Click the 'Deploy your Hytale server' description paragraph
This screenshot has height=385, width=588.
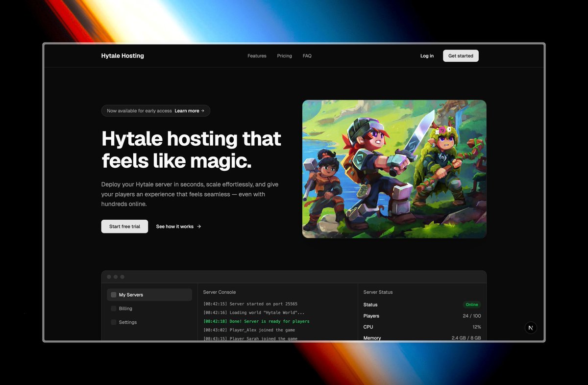tap(190, 194)
